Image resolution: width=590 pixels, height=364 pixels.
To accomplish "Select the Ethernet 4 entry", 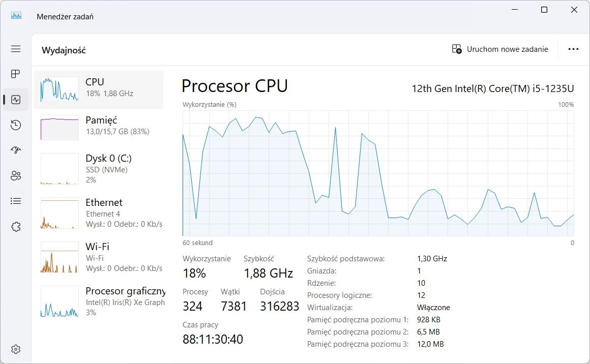I will (x=99, y=213).
